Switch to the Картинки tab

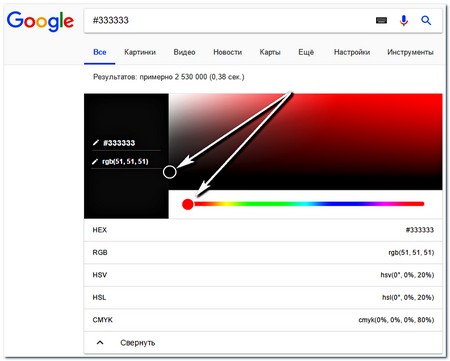140,52
